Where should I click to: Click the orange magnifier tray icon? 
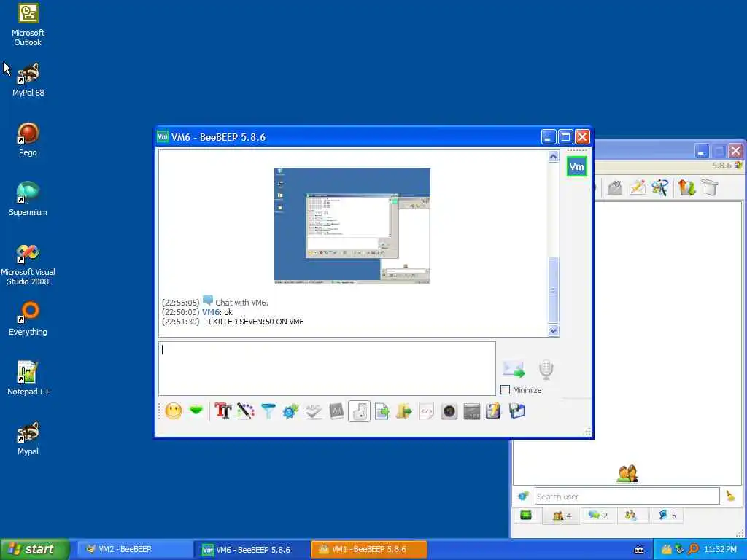694,549
